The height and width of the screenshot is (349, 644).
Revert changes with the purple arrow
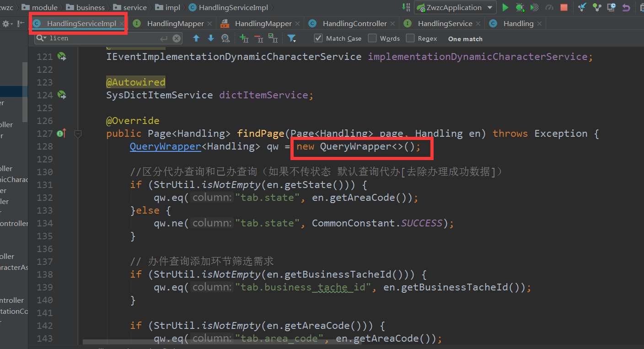(x=626, y=7)
